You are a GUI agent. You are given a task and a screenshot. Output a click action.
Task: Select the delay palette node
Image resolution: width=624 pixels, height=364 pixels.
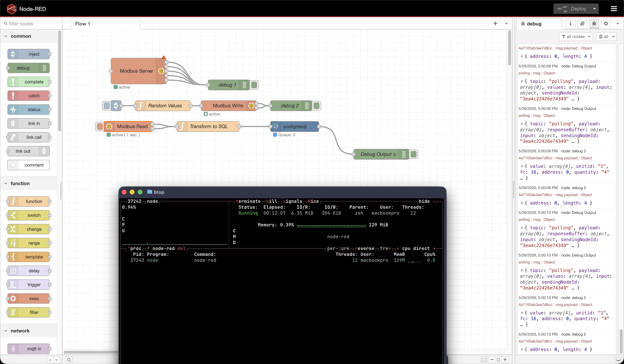(x=28, y=271)
